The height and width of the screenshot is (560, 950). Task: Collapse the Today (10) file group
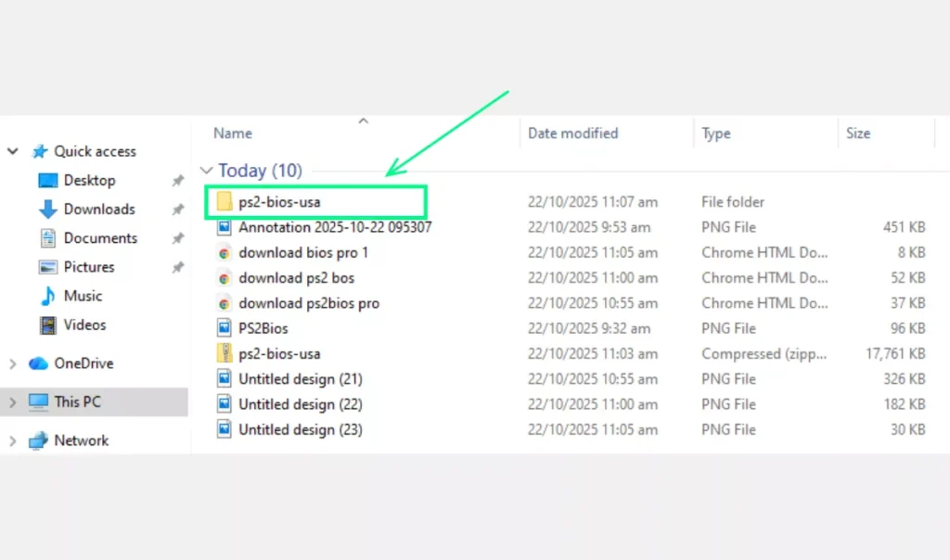(x=206, y=171)
